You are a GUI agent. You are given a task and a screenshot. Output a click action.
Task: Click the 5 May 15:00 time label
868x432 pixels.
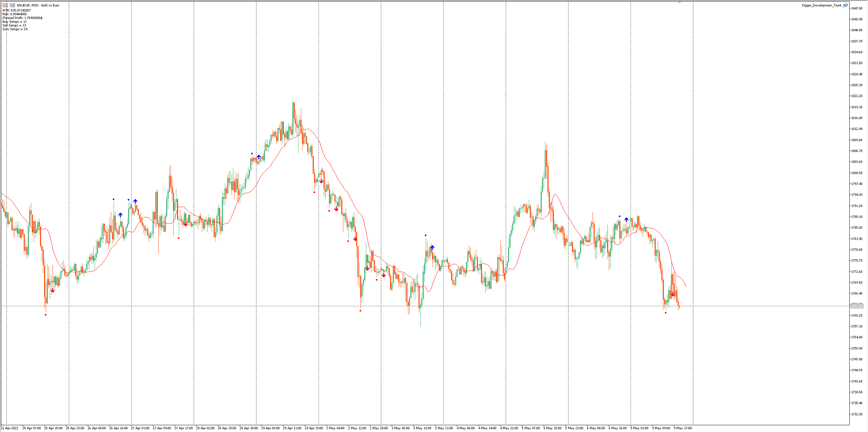553,428
